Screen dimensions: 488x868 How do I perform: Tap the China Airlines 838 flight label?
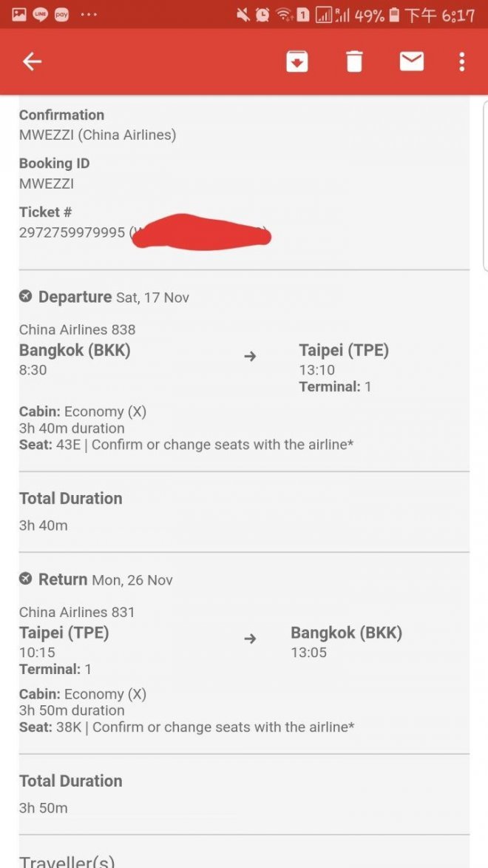77,329
